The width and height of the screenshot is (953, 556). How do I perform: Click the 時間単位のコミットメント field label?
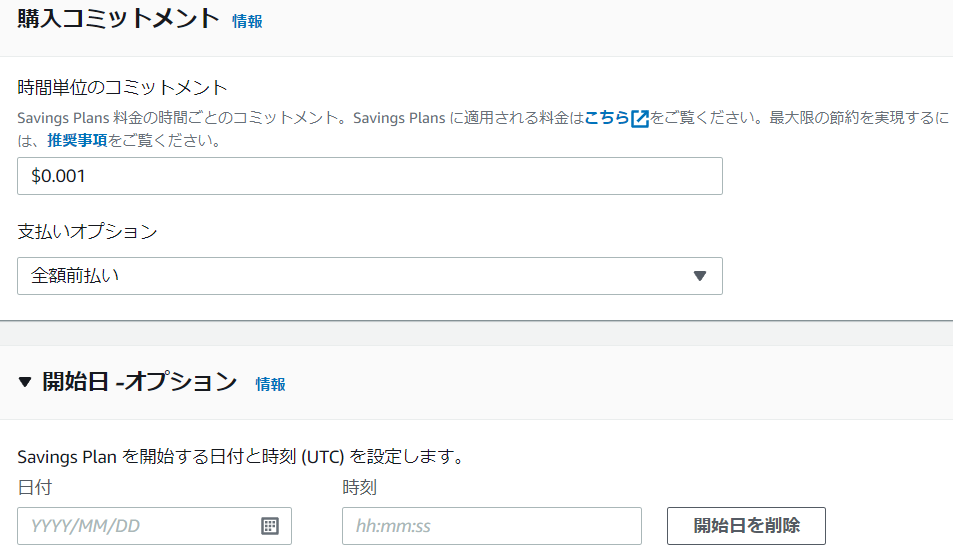(x=123, y=88)
